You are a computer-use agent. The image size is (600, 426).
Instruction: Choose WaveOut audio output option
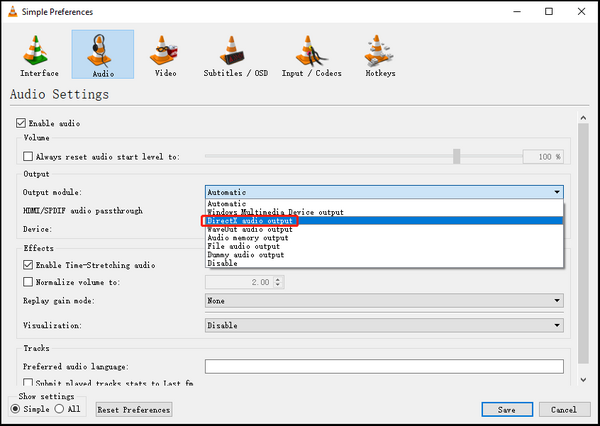click(x=250, y=229)
